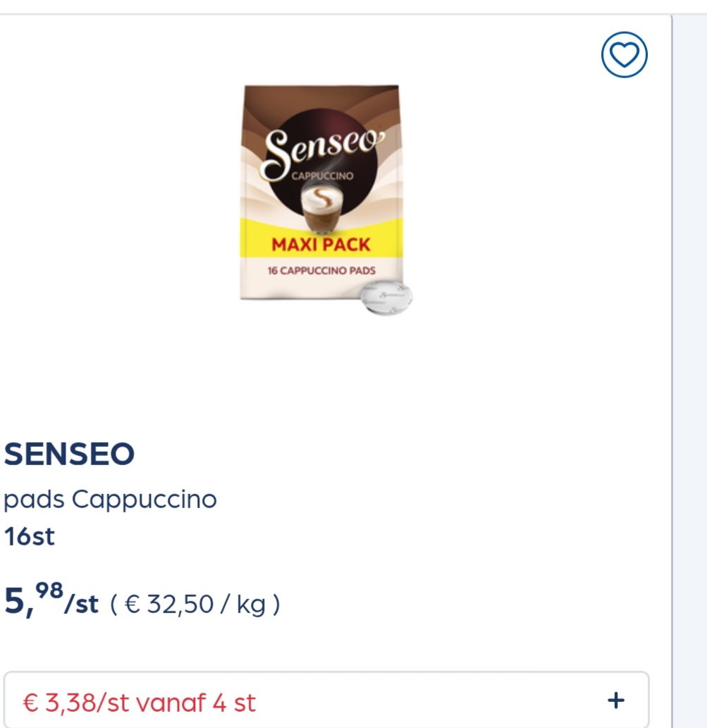Viewport: 707px width, 728px height.
Task: Click the cappuccino glass pictured on the packaging
Action: tap(321, 208)
